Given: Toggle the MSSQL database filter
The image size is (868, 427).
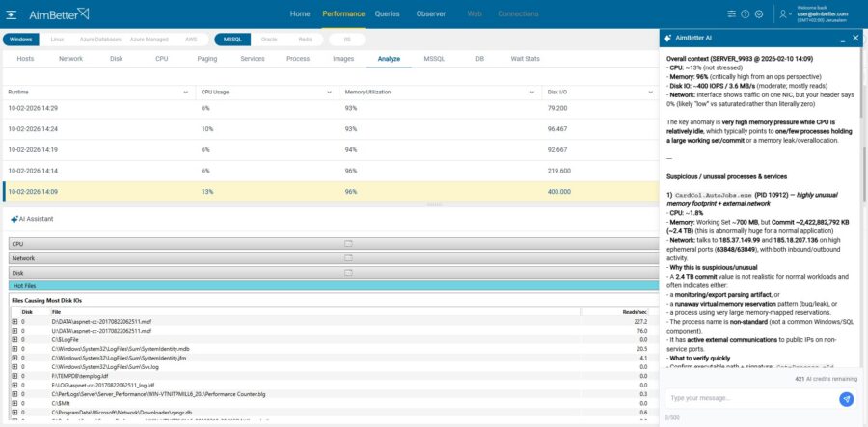Looking at the screenshot, I should [x=232, y=40].
